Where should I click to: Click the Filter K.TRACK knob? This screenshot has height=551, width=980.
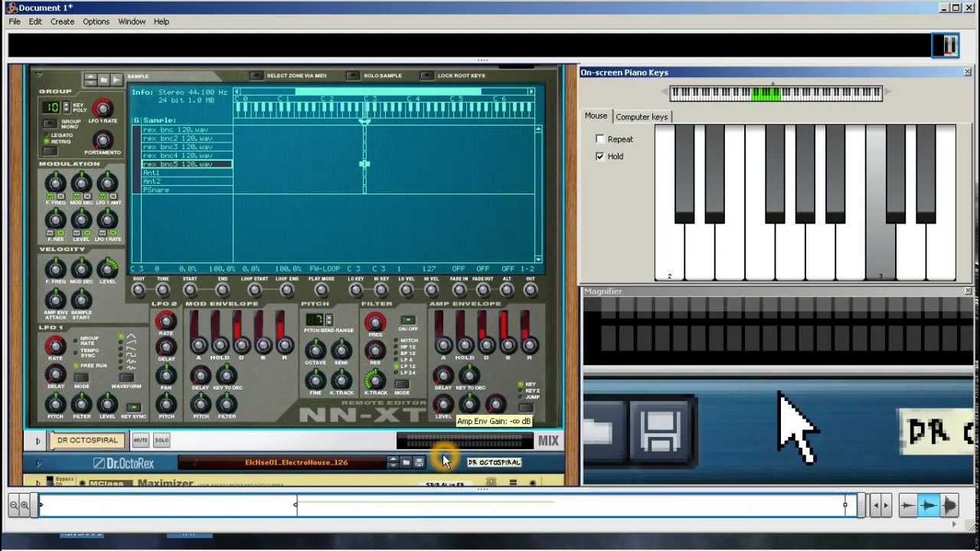coord(375,380)
